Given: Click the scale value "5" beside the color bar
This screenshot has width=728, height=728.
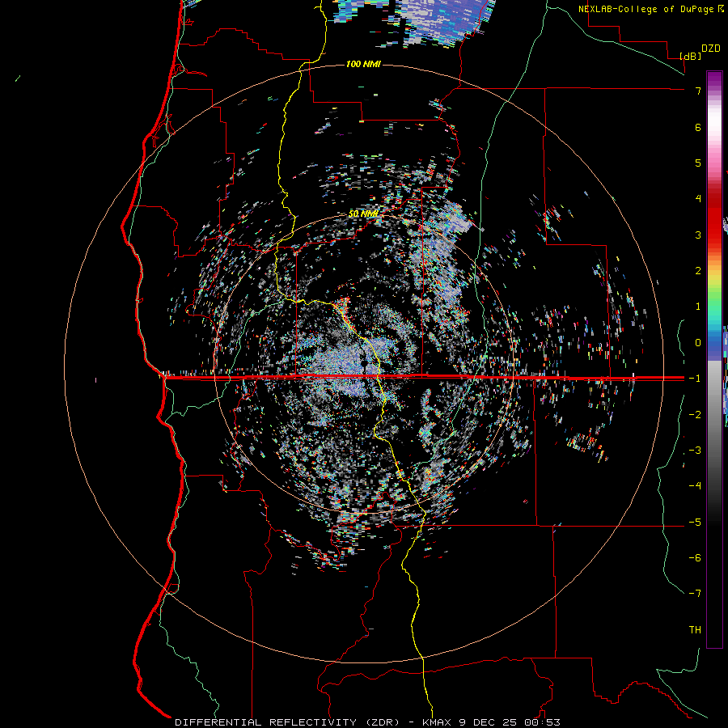Looking at the screenshot, I should click(698, 163).
